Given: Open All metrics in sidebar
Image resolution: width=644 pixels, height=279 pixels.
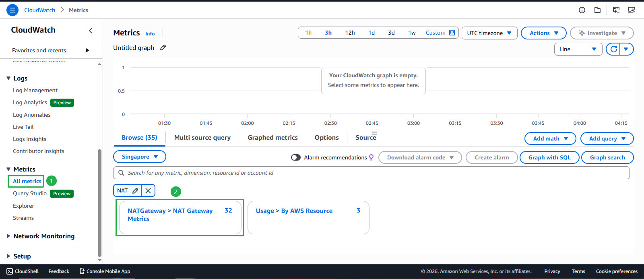Looking at the screenshot, I should [x=27, y=181].
